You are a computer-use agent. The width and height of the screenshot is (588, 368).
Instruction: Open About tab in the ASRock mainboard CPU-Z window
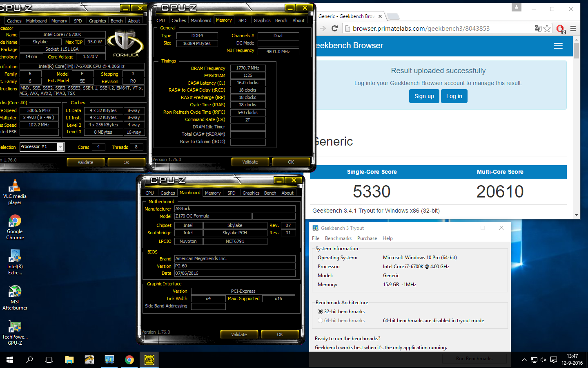287,193
